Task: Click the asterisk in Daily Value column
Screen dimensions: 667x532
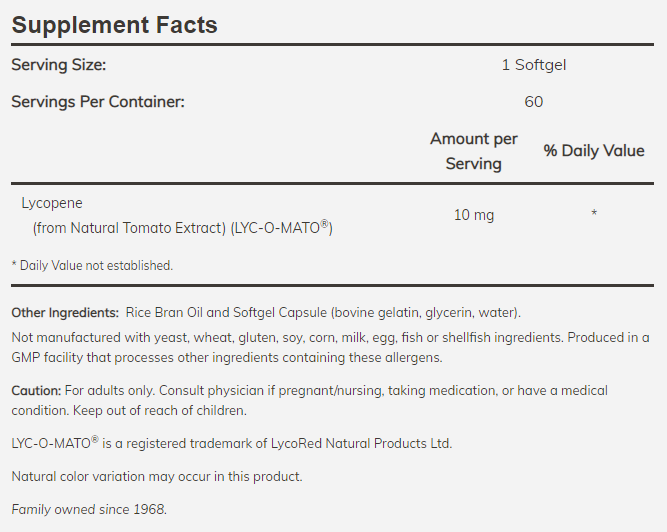Action: [x=594, y=214]
